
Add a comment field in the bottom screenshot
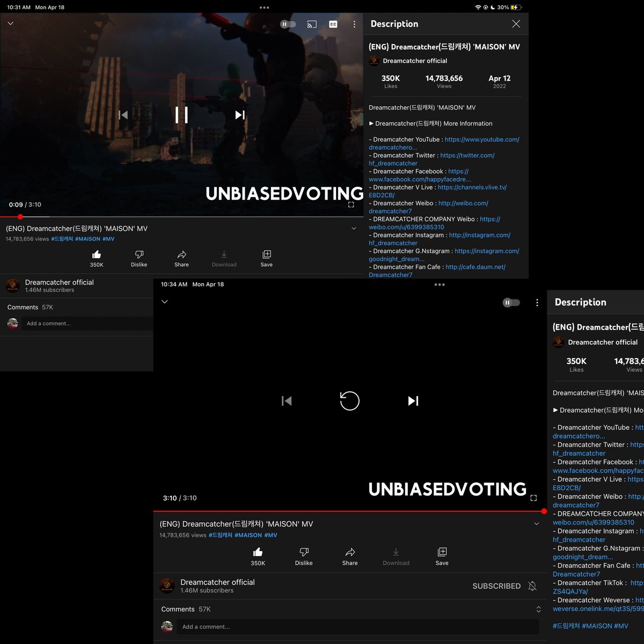358,627
